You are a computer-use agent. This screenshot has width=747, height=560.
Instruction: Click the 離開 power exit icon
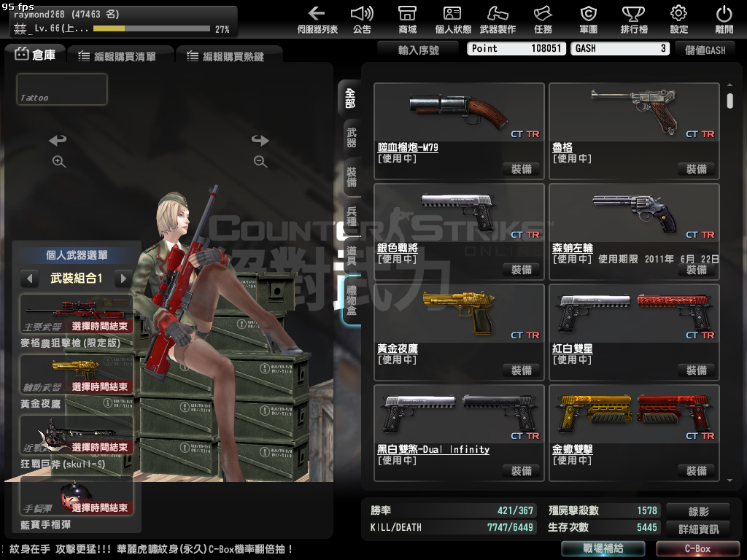tap(724, 20)
